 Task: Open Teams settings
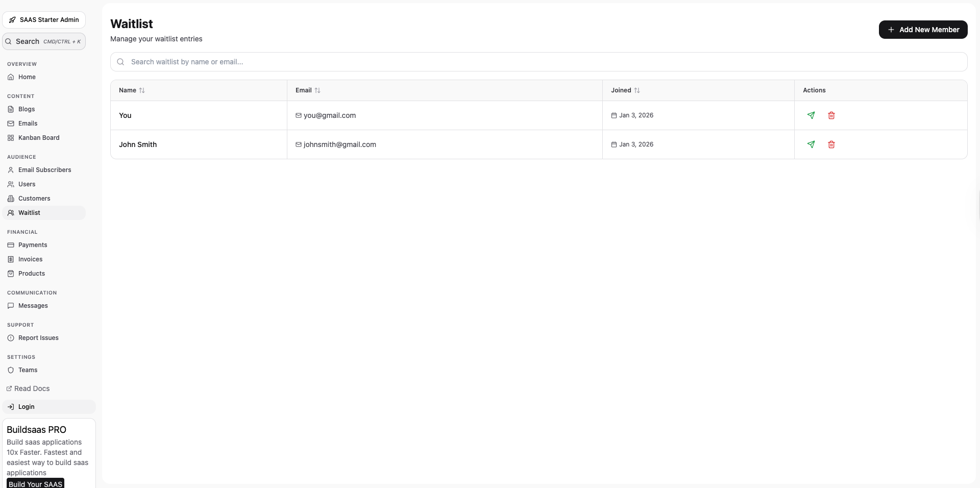(x=44, y=370)
